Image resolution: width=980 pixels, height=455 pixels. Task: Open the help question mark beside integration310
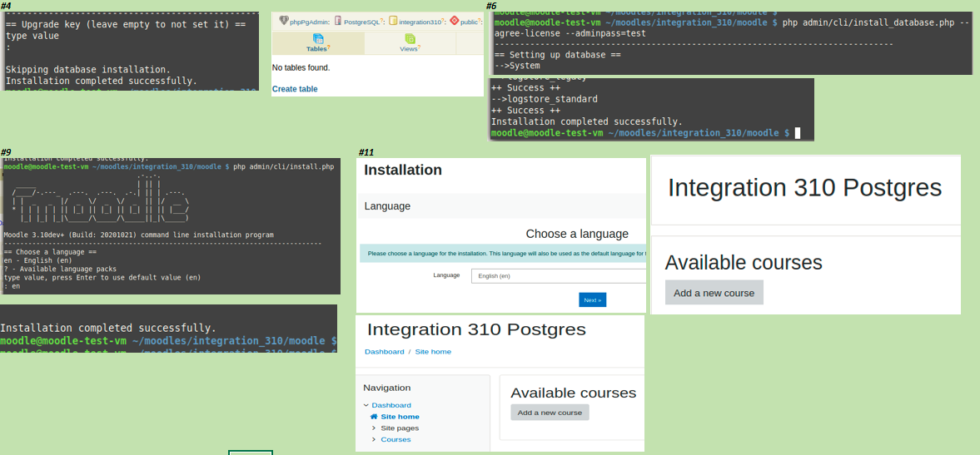pyautogui.click(x=442, y=20)
